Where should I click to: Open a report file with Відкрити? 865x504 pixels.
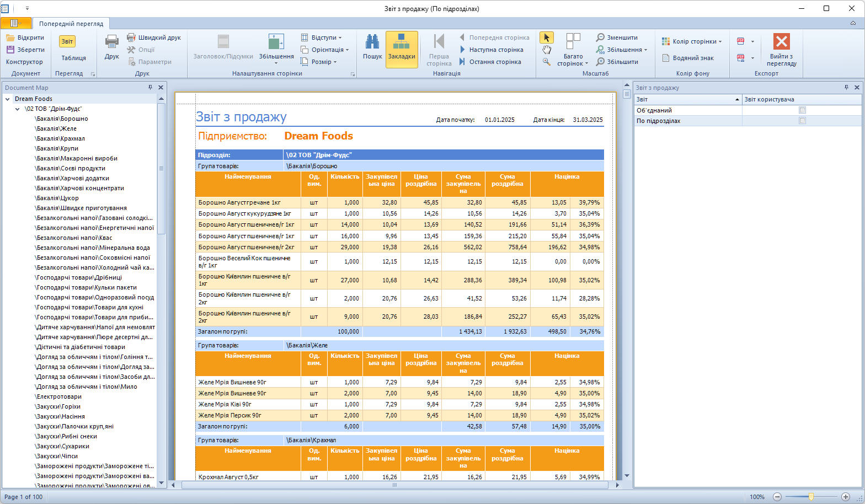point(25,37)
